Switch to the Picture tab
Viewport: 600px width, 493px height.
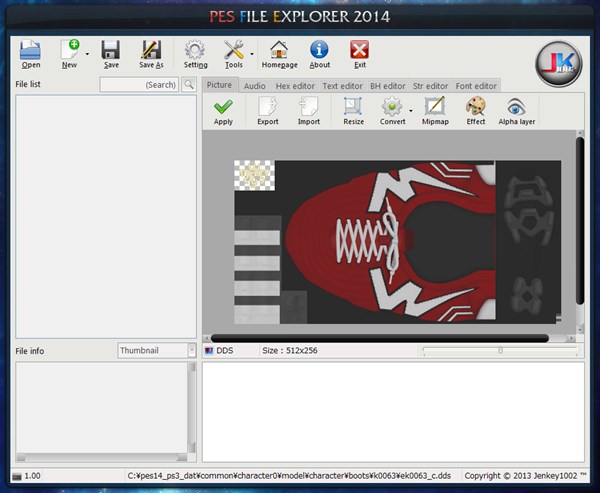220,85
